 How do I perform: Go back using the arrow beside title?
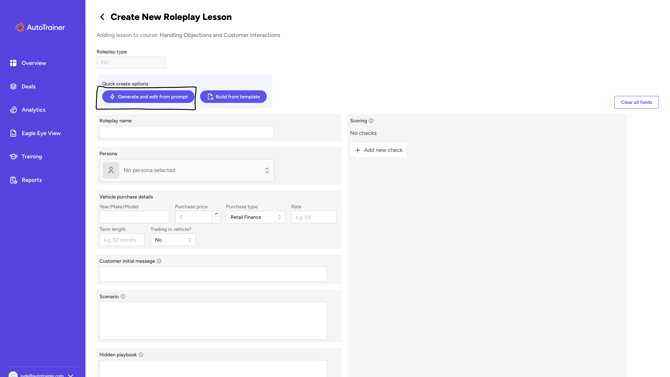[102, 17]
